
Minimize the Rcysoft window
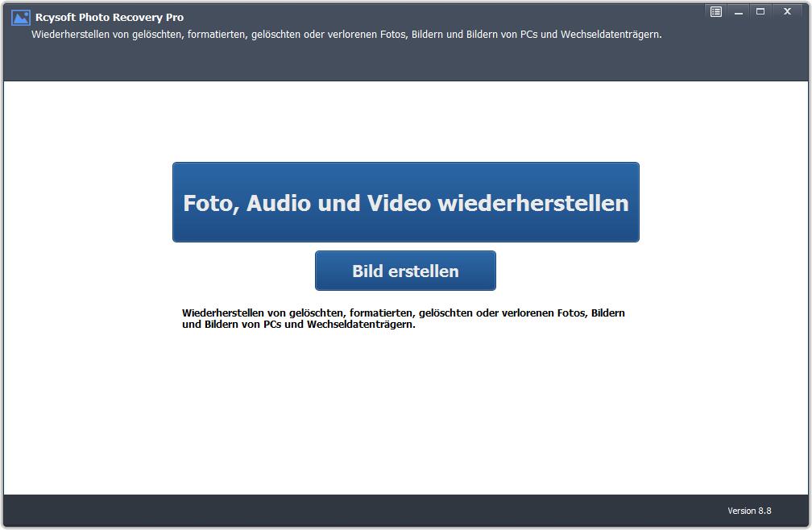tap(739, 12)
